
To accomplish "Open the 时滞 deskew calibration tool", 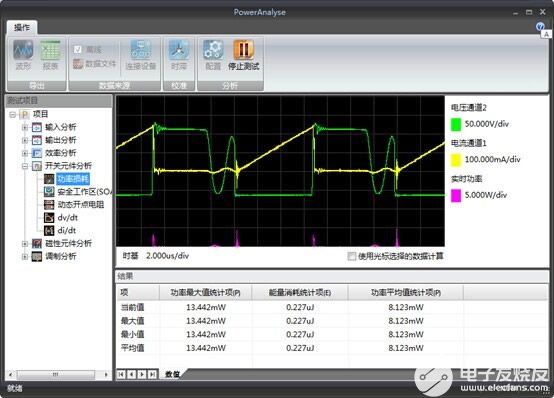I will tap(179, 55).
